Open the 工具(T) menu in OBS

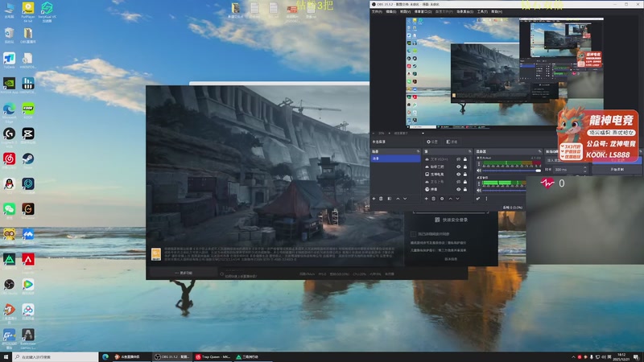click(482, 11)
